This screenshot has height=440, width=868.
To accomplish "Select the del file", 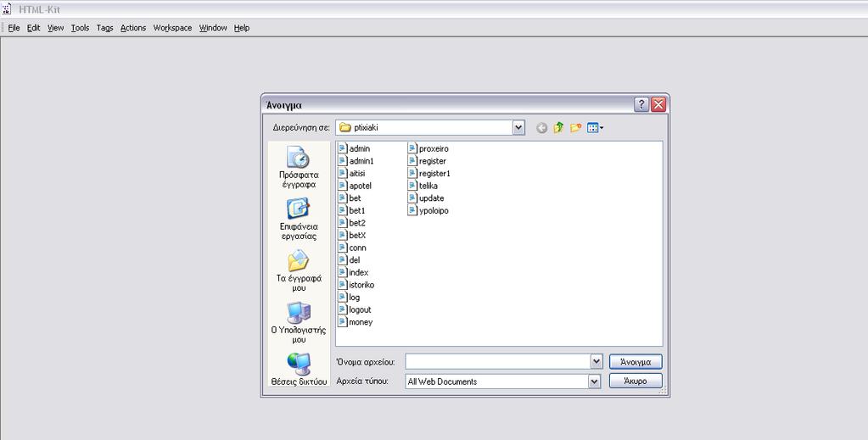I will click(350, 259).
